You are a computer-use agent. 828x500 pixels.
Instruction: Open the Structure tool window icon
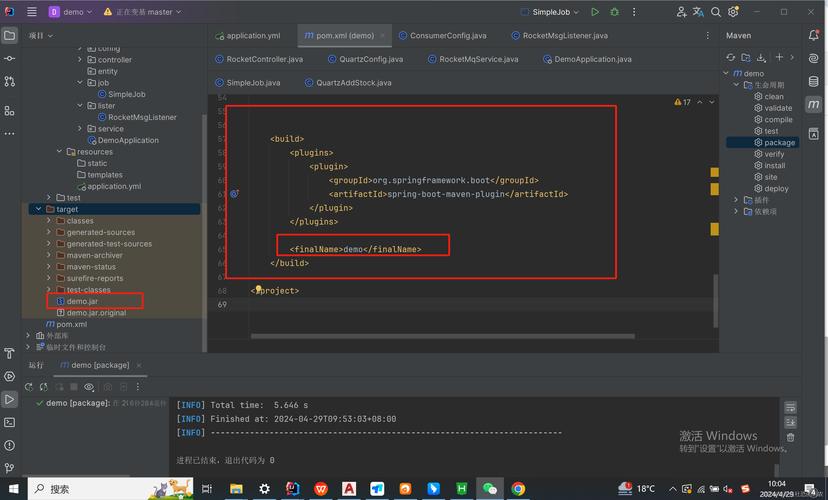[x=10, y=111]
